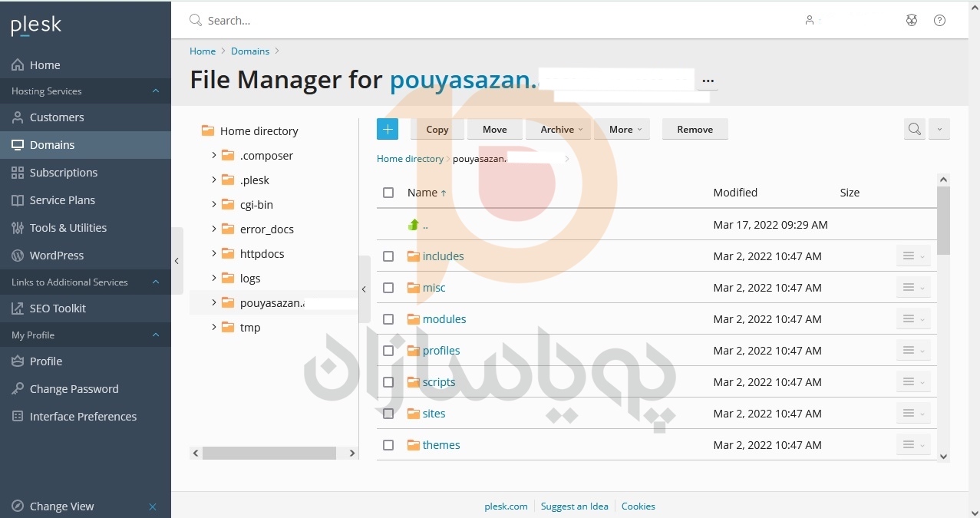Screen dimensions: 980x518
Task: Open the More dropdown button
Action: click(622, 130)
